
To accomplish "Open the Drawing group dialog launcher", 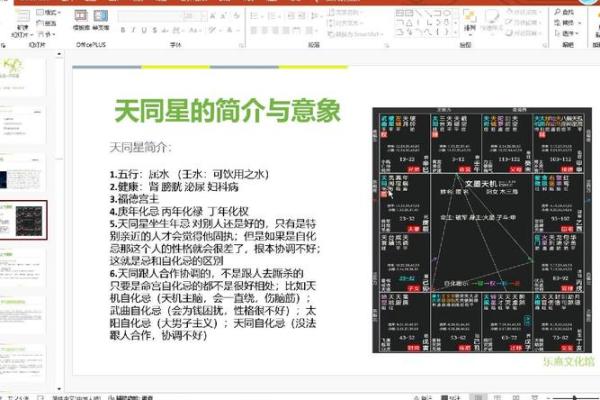I will click(545, 45).
